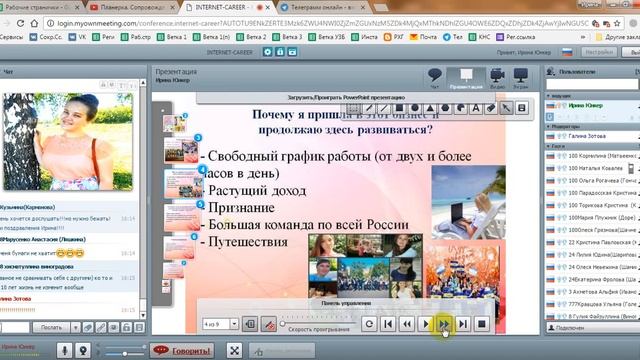Click the browser home button

(34, 23)
